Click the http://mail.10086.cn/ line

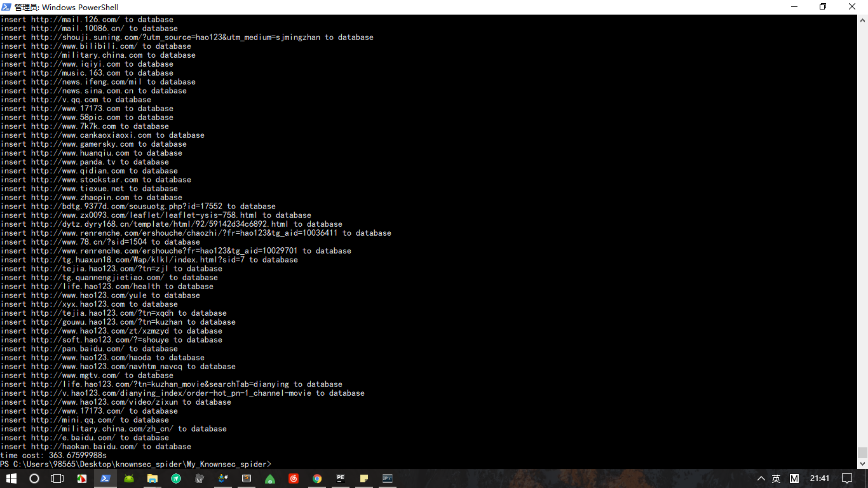89,29
